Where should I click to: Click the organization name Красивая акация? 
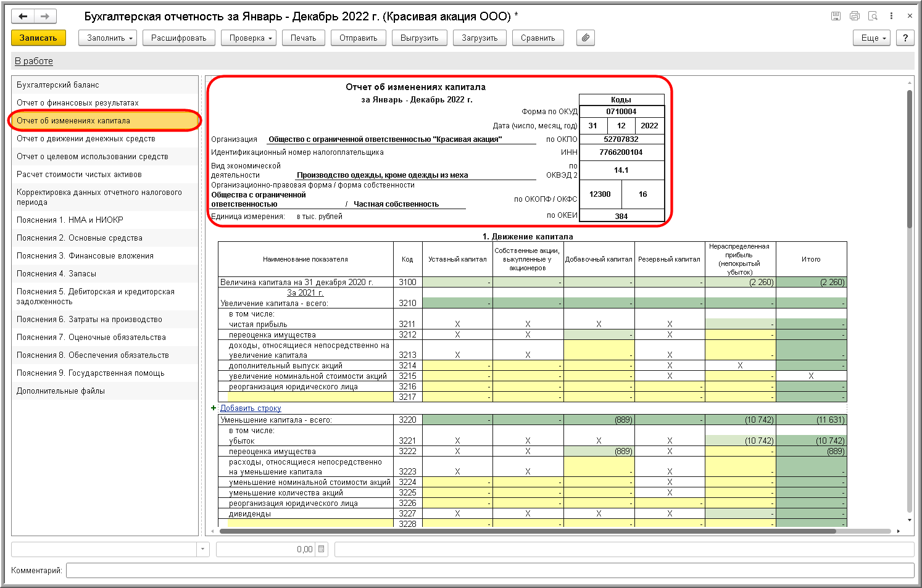tap(385, 139)
